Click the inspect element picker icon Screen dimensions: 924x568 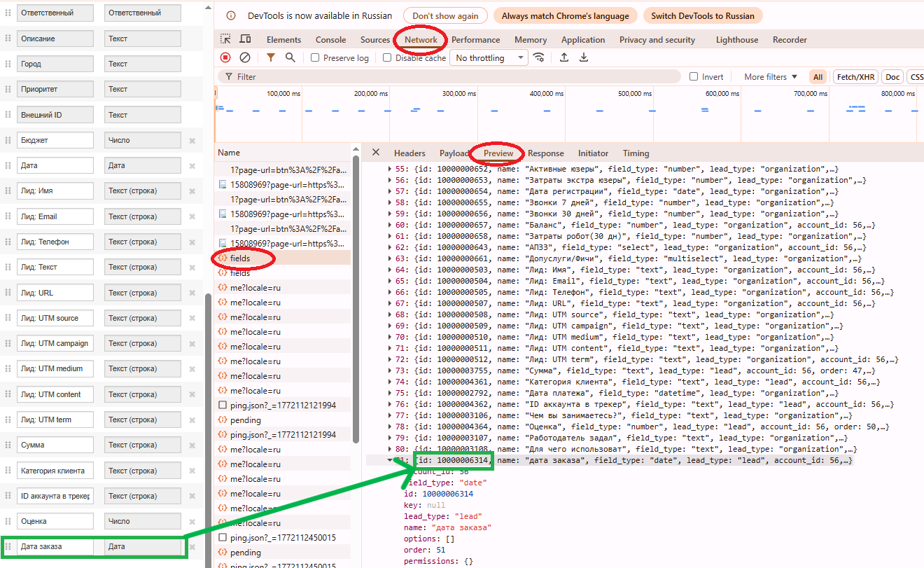click(225, 40)
